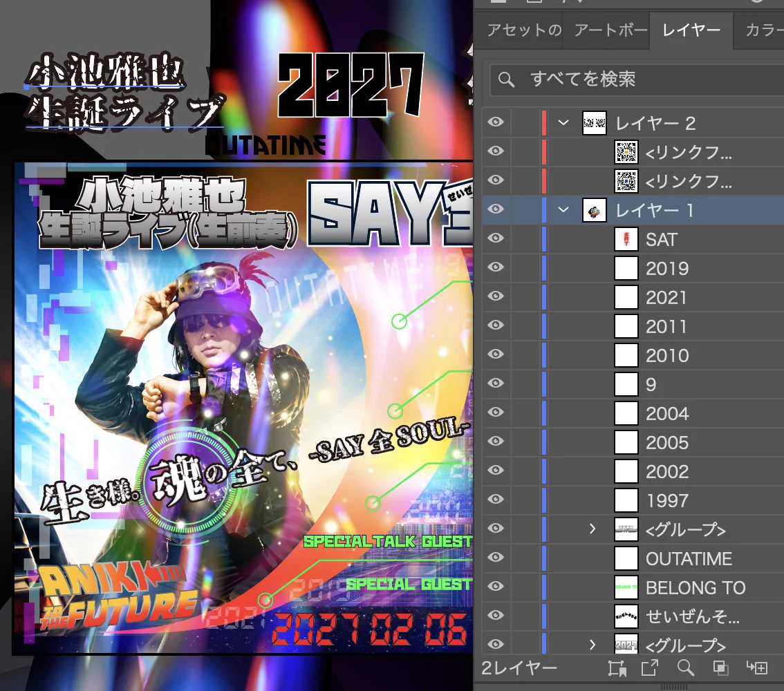Toggle visibility of the 2019 object
Screen dimensions: 784x691
coord(496,267)
